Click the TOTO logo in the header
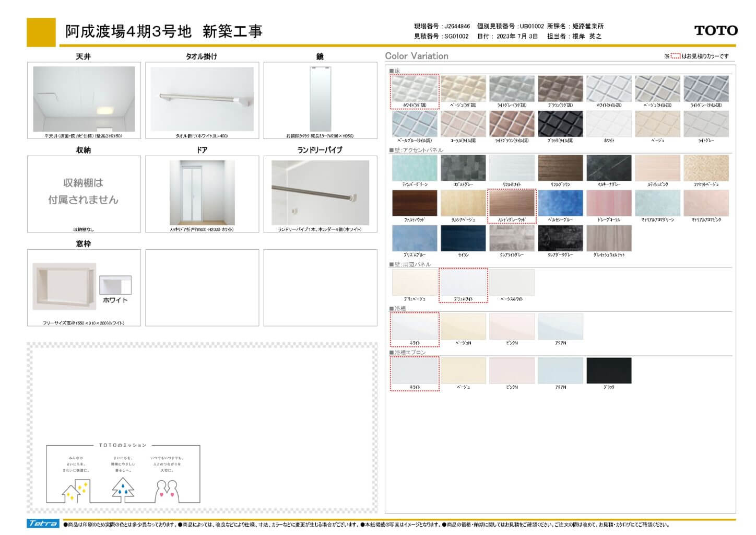 click(x=715, y=31)
